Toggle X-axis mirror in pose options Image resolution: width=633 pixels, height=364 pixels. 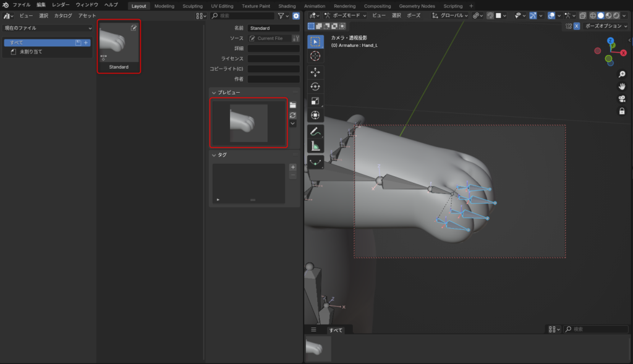pos(576,26)
